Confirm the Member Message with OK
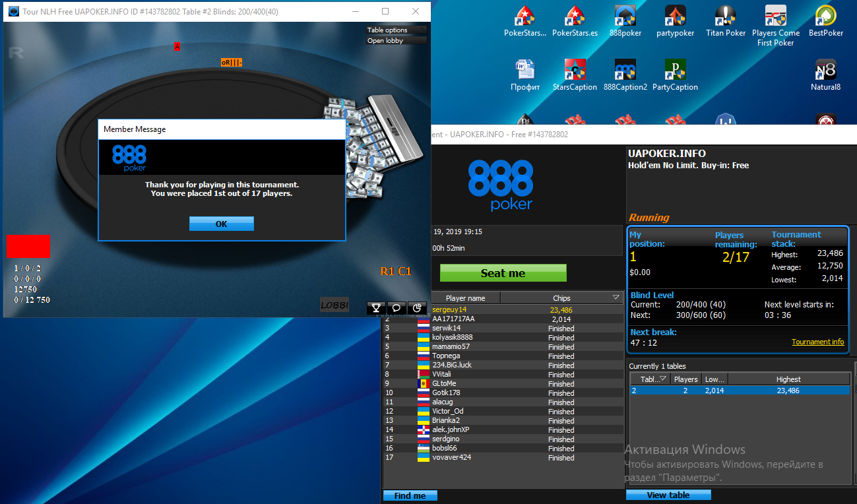 click(x=222, y=224)
